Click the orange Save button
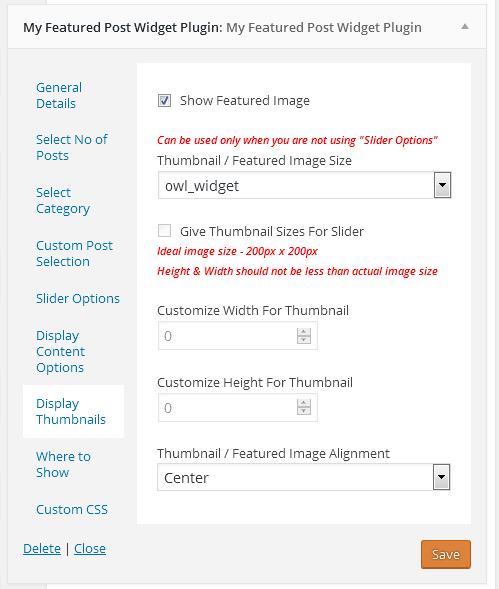499x589 pixels. [x=446, y=554]
